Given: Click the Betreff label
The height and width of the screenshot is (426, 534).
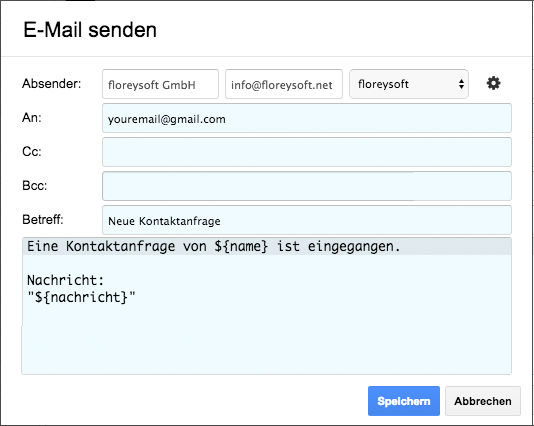Looking at the screenshot, I should (x=43, y=219).
